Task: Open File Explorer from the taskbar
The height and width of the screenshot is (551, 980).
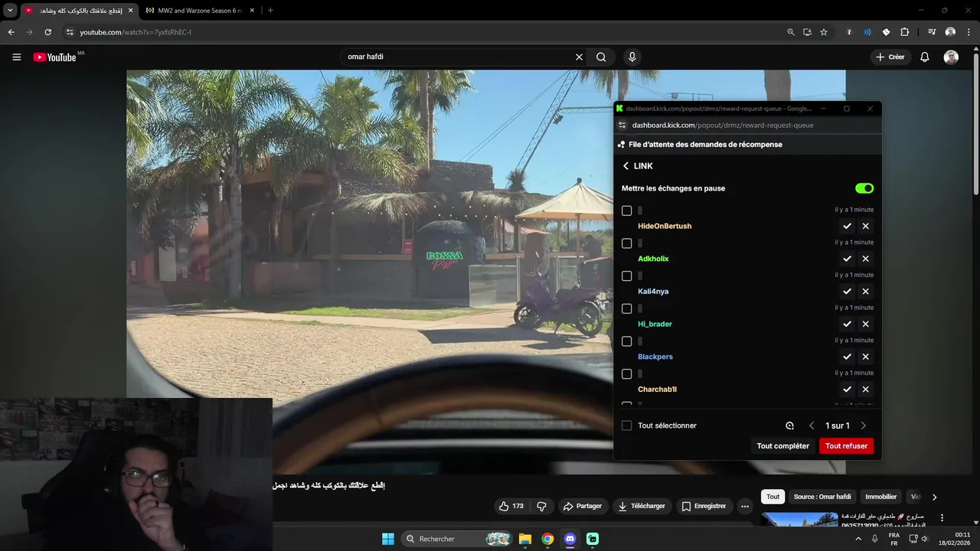Action: pos(525,539)
